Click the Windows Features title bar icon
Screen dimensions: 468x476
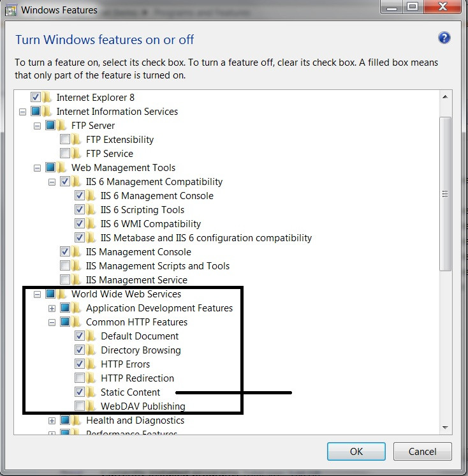point(11,11)
